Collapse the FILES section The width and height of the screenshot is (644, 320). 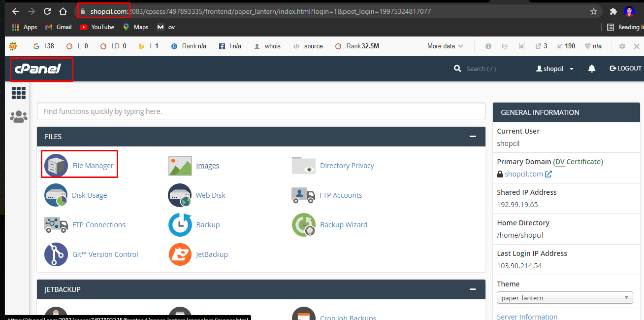(x=472, y=137)
